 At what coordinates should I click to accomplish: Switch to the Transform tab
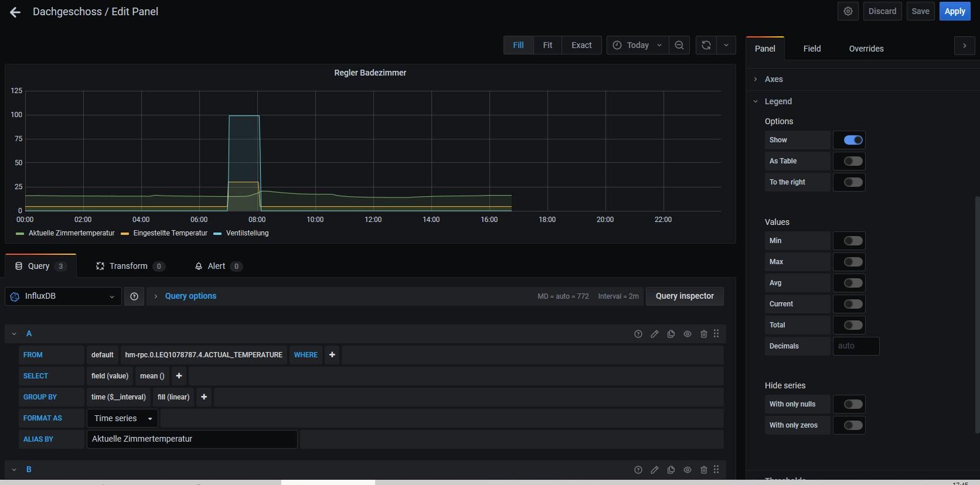(128, 266)
